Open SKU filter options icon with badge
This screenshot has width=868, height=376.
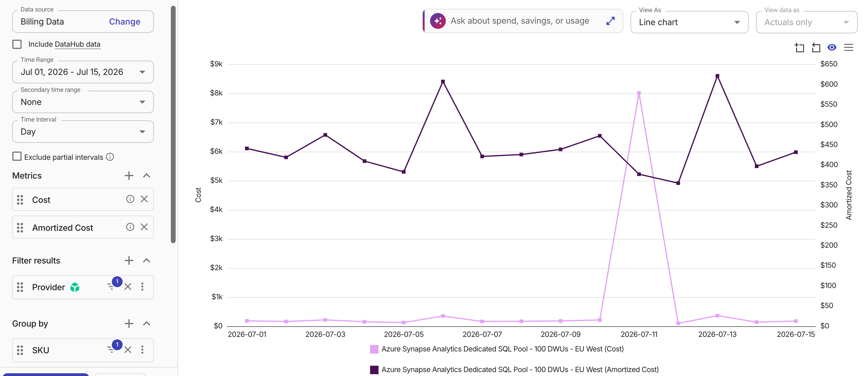pyautogui.click(x=114, y=347)
